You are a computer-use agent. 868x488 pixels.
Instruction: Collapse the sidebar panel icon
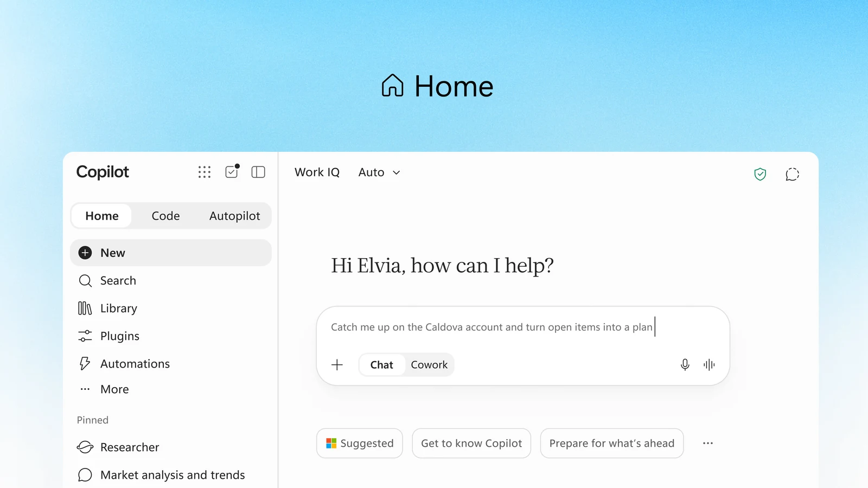pos(258,172)
